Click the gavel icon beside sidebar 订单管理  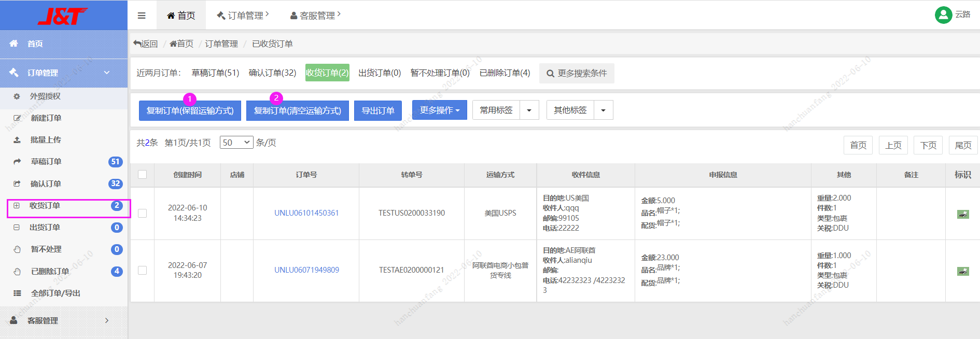pyautogui.click(x=14, y=73)
